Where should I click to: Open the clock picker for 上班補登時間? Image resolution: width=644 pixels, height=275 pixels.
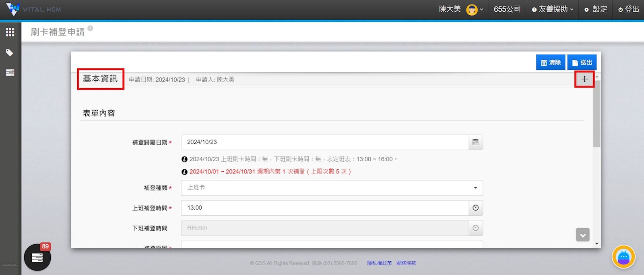(x=475, y=208)
